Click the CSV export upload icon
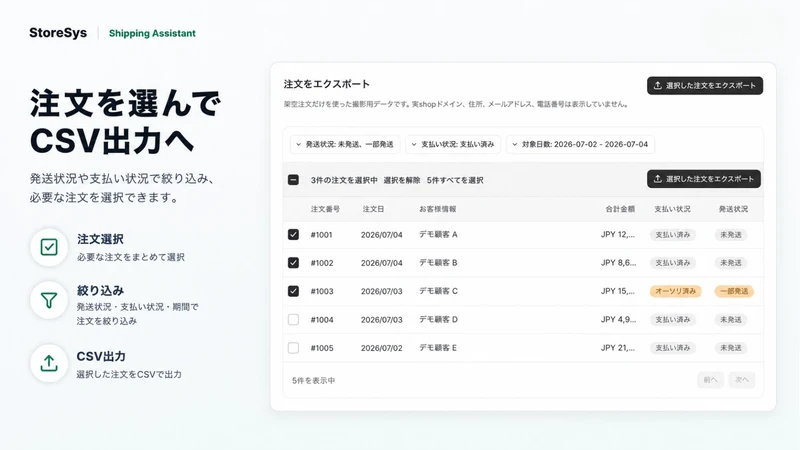Screen dimensions: 800x450 pyautogui.click(x=49, y=363)
